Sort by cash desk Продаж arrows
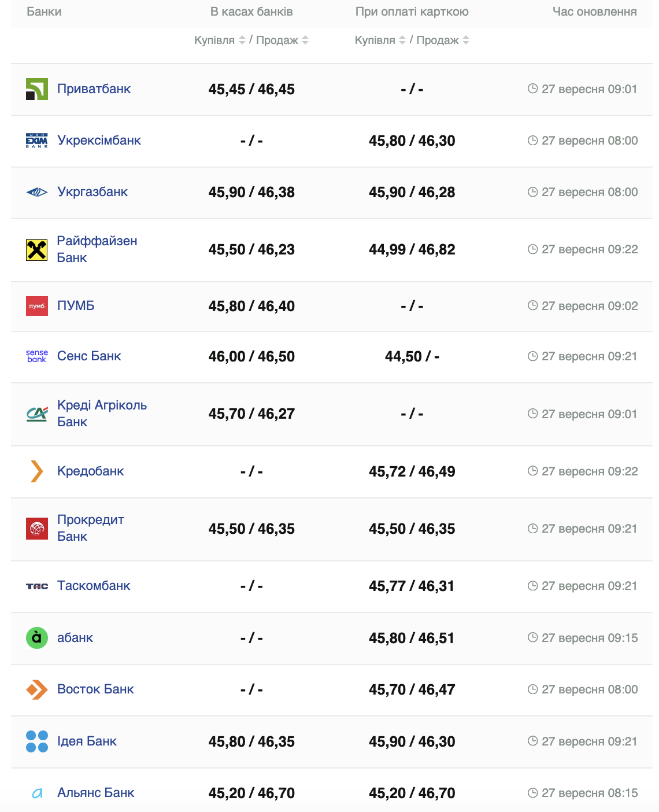The image size is (659, 812). (x=305, y=40)
